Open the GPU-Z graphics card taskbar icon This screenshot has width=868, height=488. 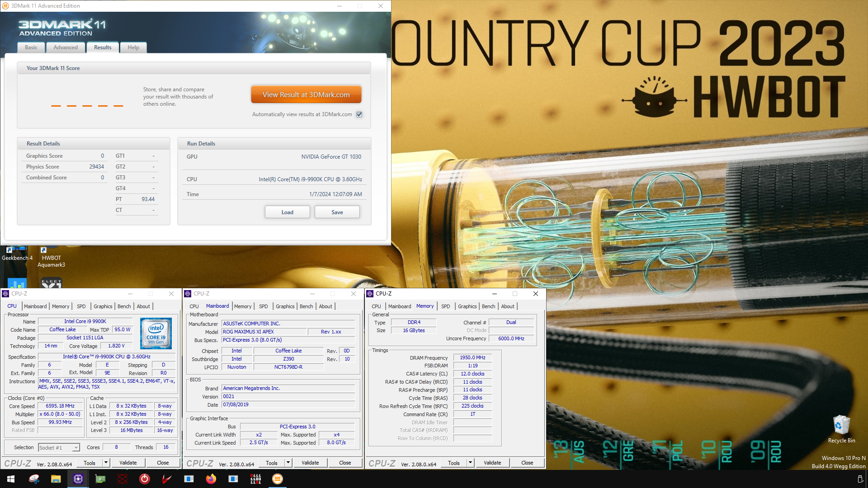tap(100, 479)
